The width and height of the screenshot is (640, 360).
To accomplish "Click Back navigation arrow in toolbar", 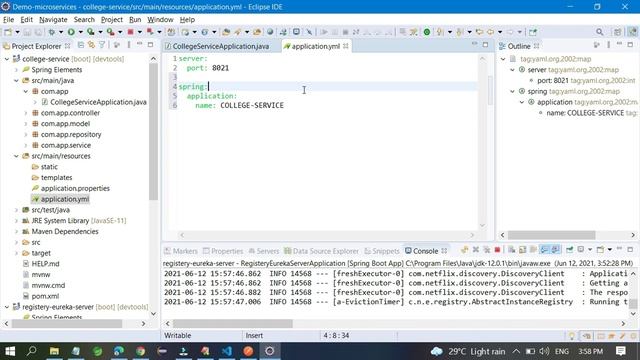I will pos(490,32).
